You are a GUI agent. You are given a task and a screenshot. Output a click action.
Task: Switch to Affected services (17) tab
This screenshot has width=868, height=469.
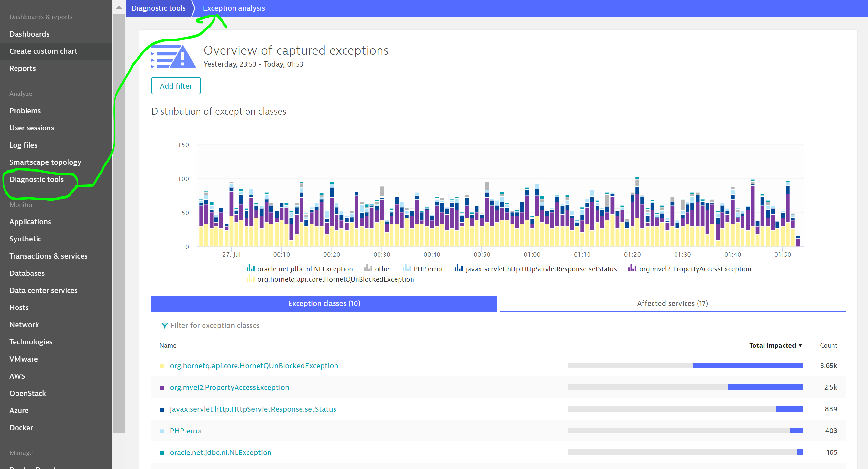pyautogui.click(x=672, y=303)
